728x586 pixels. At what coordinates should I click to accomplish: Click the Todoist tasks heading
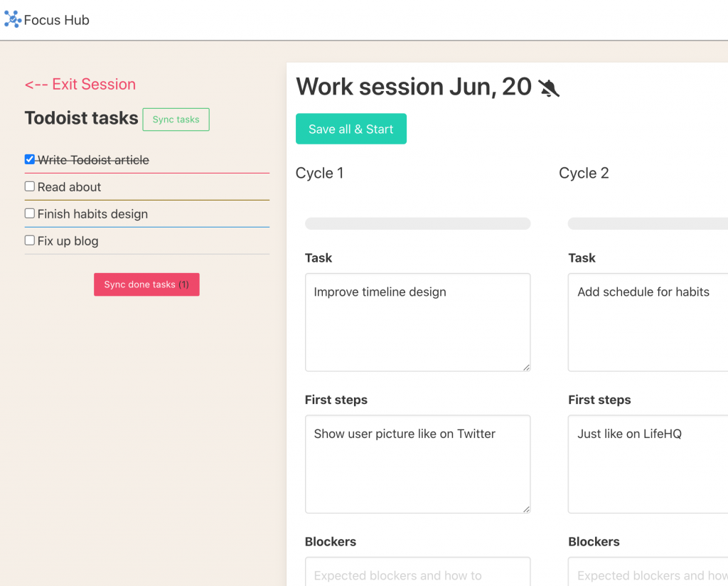point(81,118)
